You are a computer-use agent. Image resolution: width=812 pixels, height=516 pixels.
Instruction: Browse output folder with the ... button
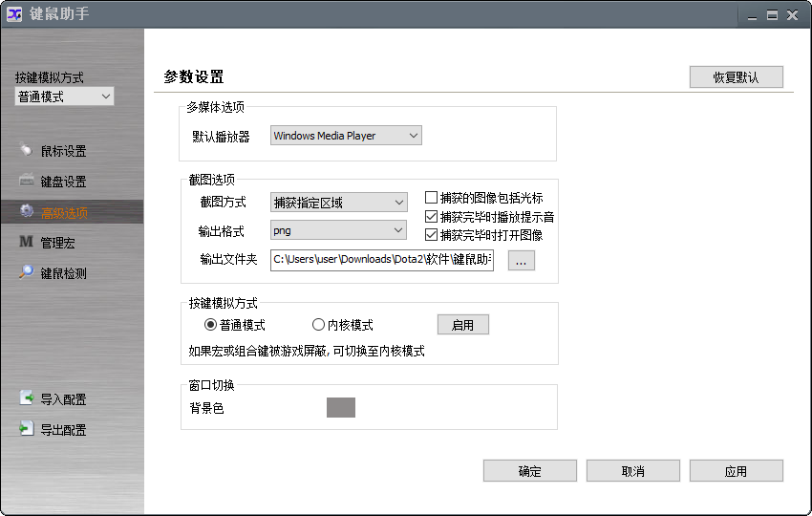coord(521,261)
